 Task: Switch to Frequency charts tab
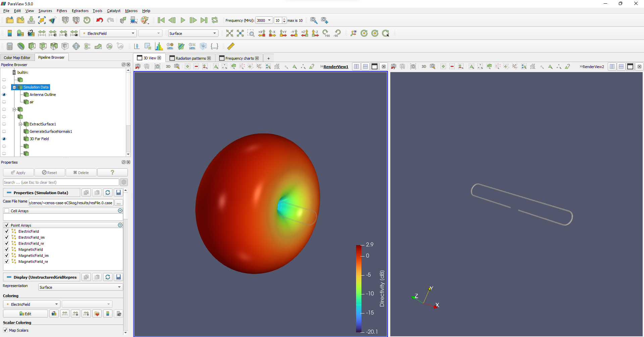pos(239,58)
